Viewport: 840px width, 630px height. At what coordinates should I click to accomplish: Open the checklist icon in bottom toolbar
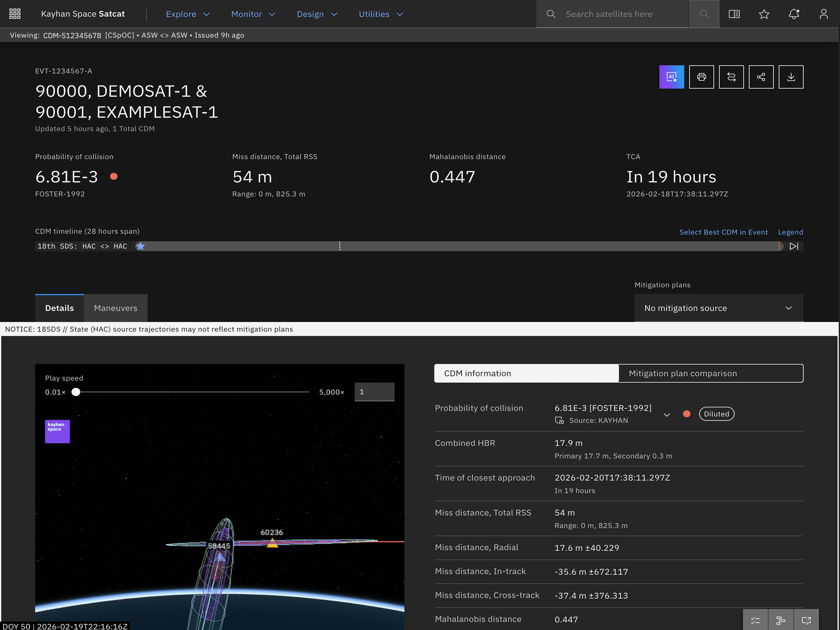tap(755, 620)
